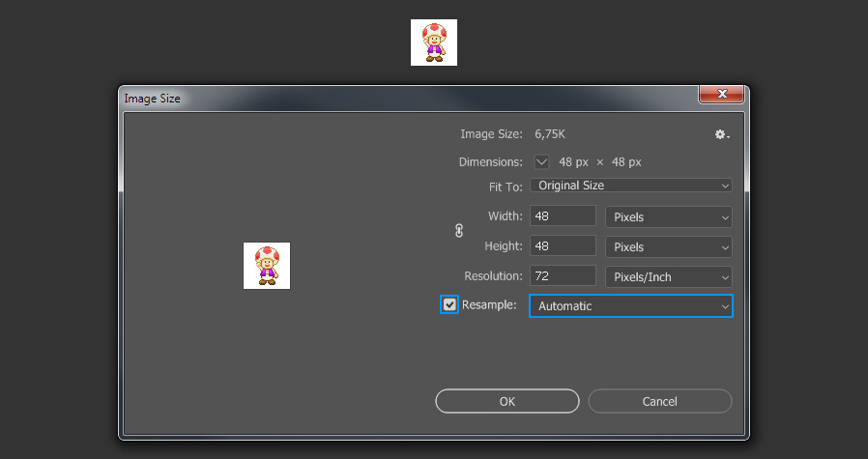This screenshot has width=868, height=459.
Task: Change the Width units dropdown from Pixels
Action: [x=669, y=217]
